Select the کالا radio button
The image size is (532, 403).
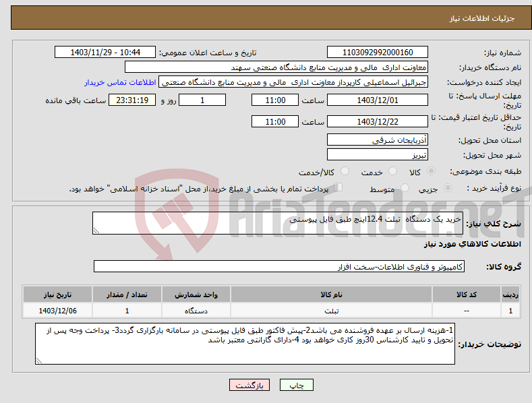tap(431, 171)
